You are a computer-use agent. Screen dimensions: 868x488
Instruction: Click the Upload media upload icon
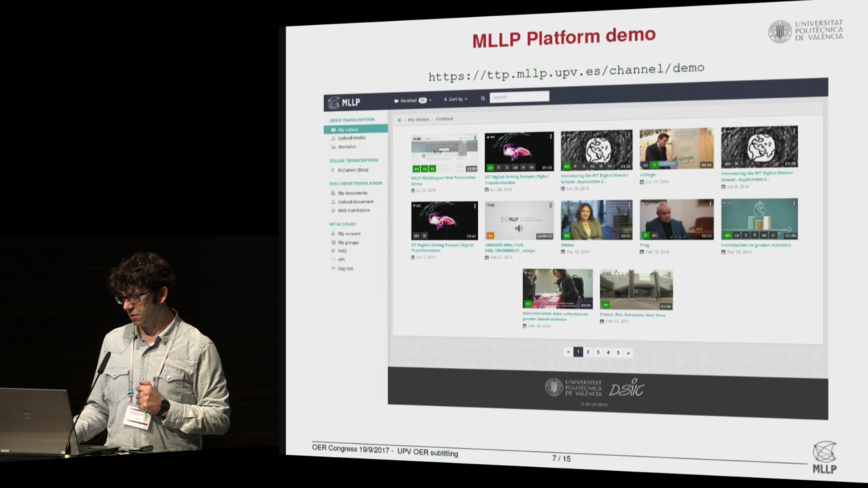pyautogui.click(x=333, y=138)
